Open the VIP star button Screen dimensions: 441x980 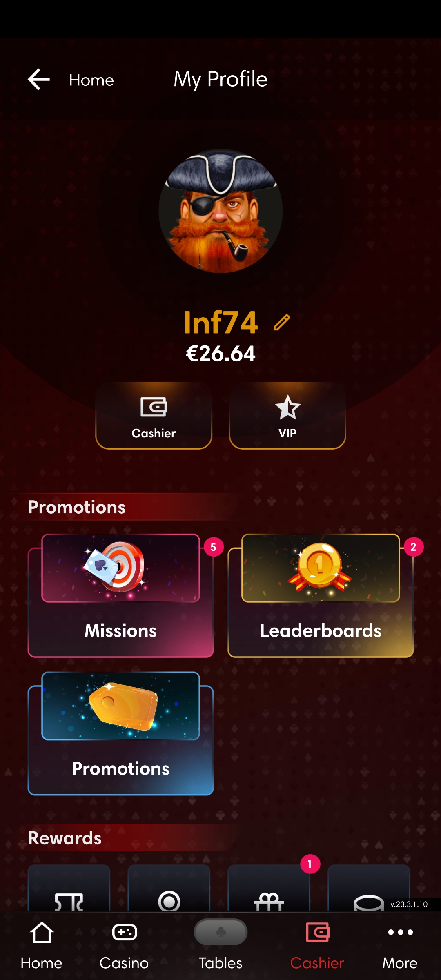(x=287, y=416)
